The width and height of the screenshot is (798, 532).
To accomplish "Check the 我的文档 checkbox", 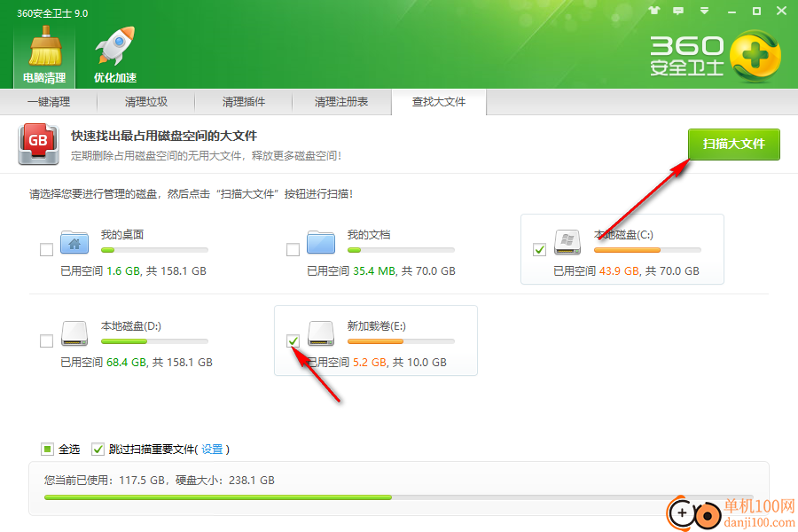I will [x=293, y=249].
